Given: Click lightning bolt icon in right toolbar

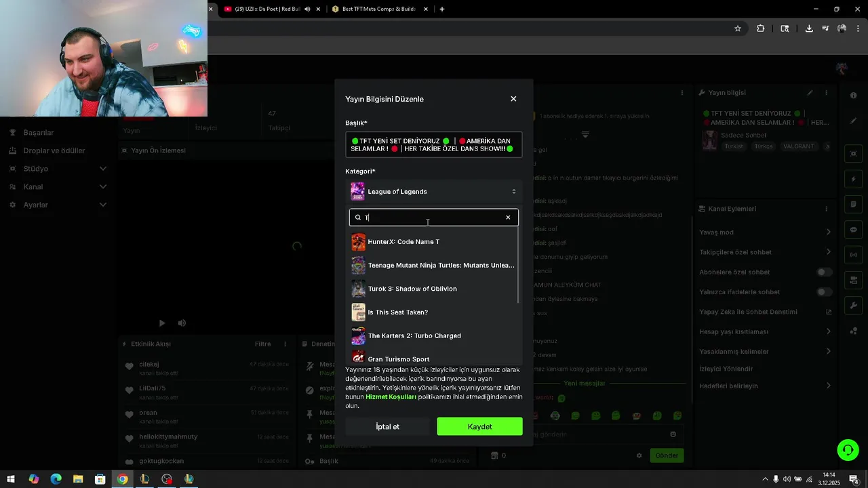Looking at the screenshot, I should click(853, 180).
